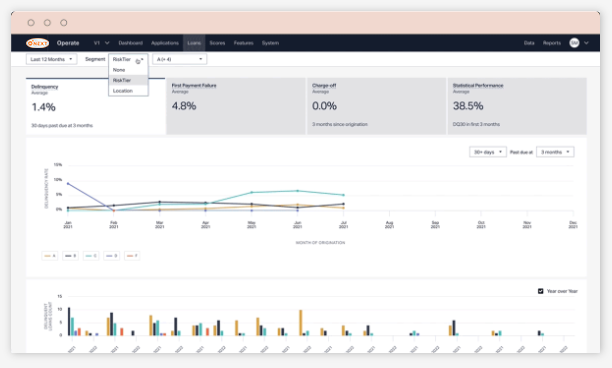Viewport: 612px width, 368px height.
Task: Choose None in the Segment list
Action: pos(128,70)
